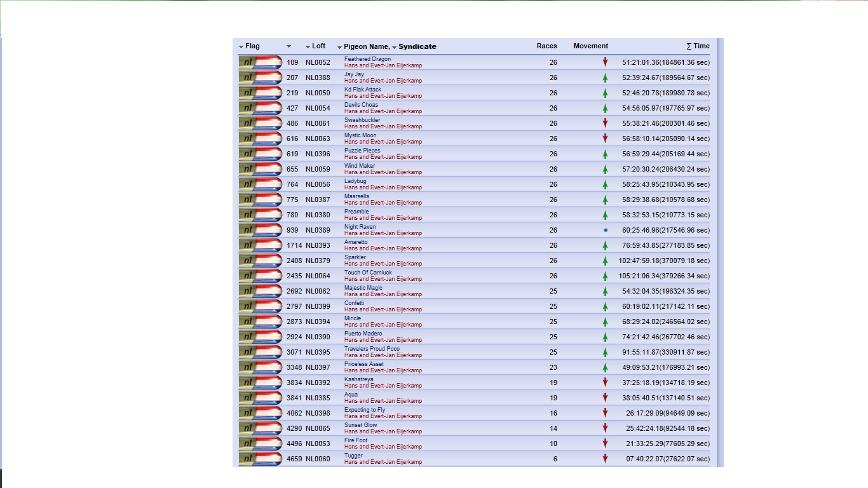Open the Mystic Moon pigeon link
Viewport: 868px width, 488px height.
coord(360,135)
